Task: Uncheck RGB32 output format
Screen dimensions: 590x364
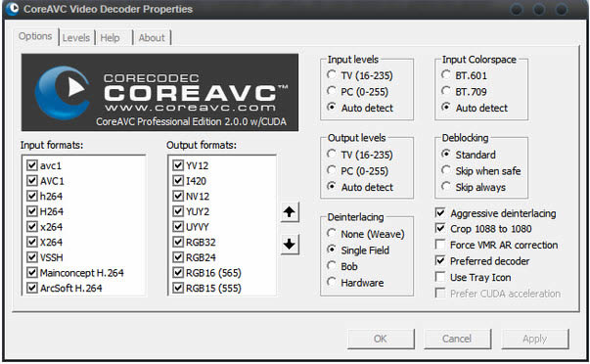Action: pos(178,242)
